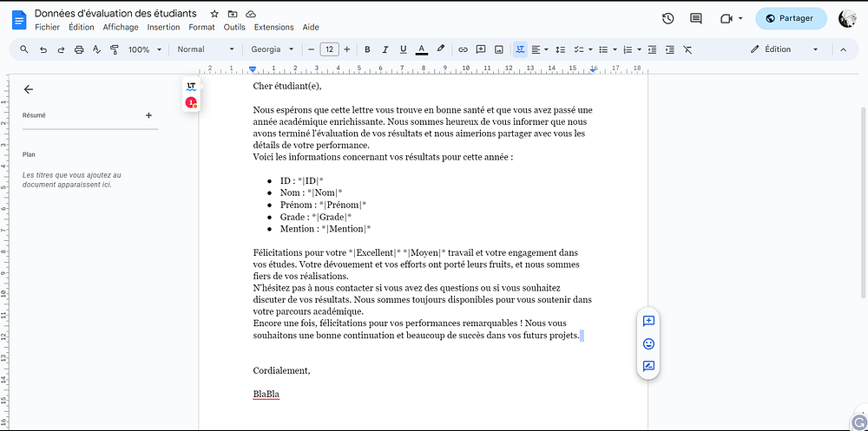Toggle underline formatting

point(403,49)
